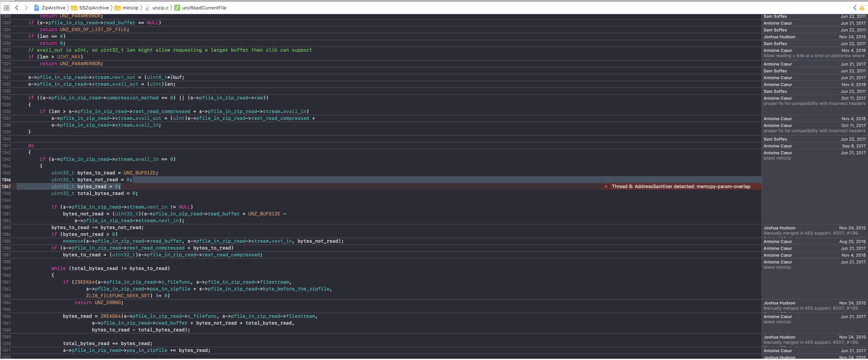Click the back chevron beside the warning triangle
868x360 pixels.
855,7
